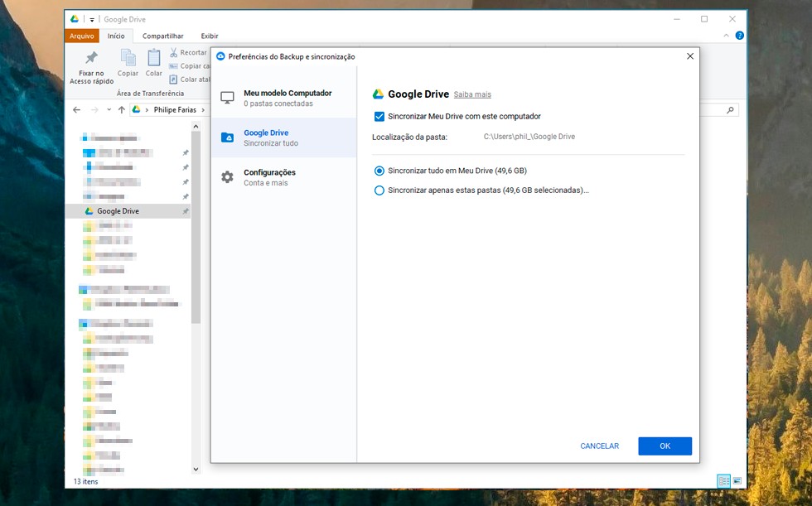This screenshot has width=812, height=506.
Task: Choose Sincronizar apenas estas pastas option
Action: pos(379,190)
